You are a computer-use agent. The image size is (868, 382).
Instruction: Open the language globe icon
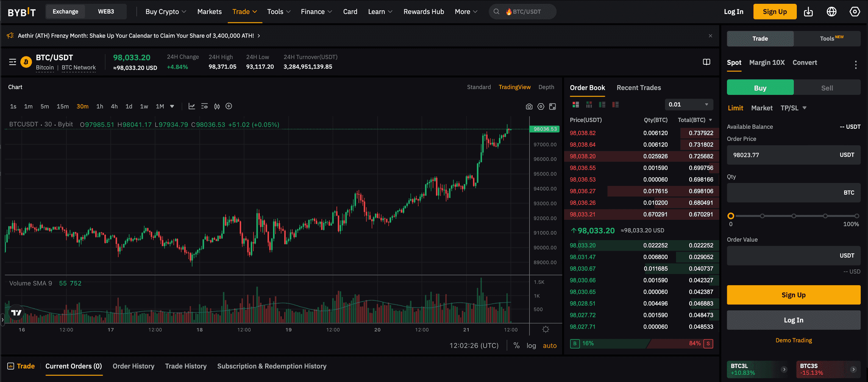832,11
